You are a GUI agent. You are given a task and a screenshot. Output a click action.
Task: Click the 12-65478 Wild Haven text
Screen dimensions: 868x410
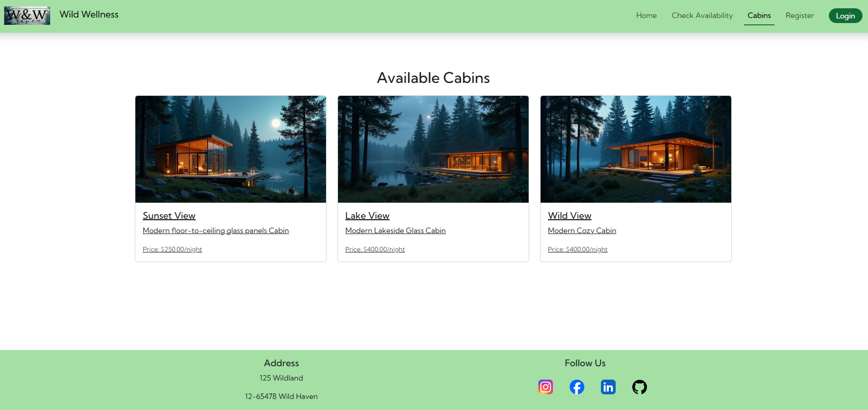[281, 396]
